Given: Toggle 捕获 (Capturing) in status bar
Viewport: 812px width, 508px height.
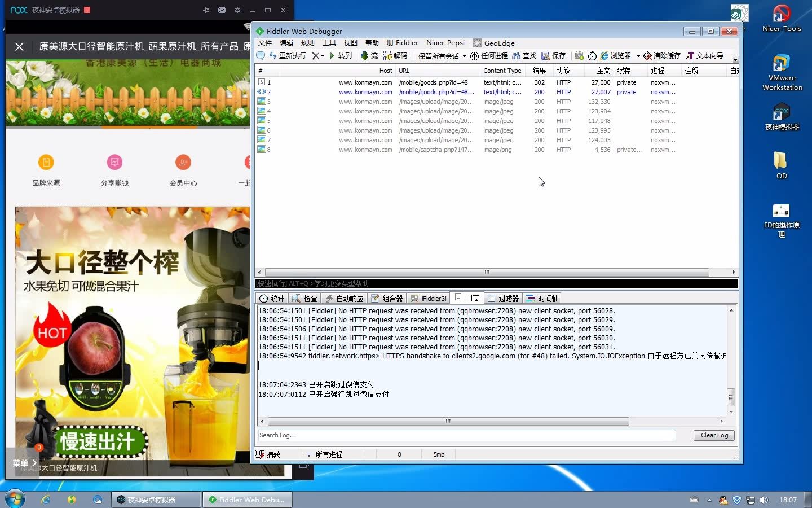Looking at the screenshot, I should point(268,454).
